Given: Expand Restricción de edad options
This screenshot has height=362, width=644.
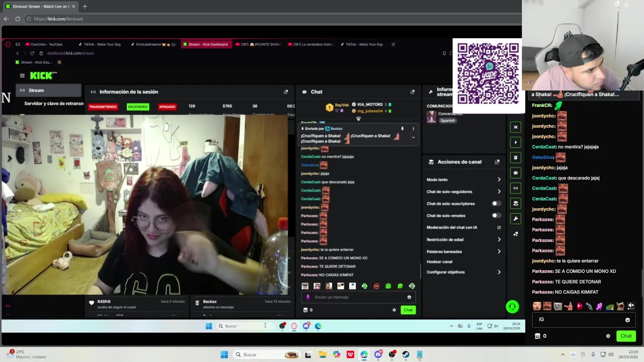Looking at the screenshot, I should point(499,239).
